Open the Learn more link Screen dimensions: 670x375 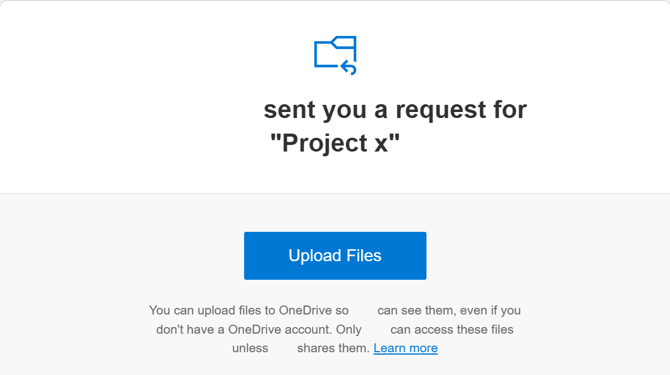(x=405, y=348)
